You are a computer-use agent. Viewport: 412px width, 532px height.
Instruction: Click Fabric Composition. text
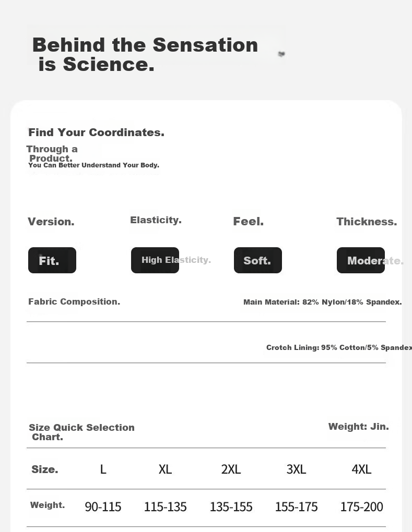point(74,301)
